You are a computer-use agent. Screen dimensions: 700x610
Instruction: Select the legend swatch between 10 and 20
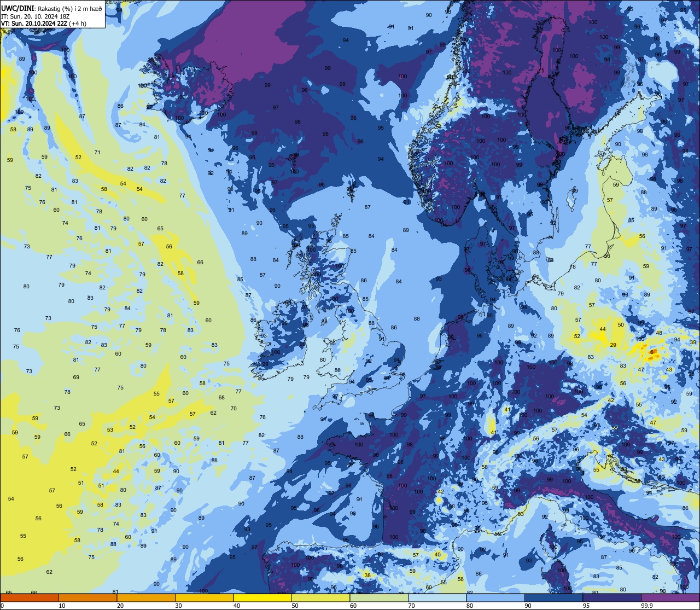coord(87,597)
